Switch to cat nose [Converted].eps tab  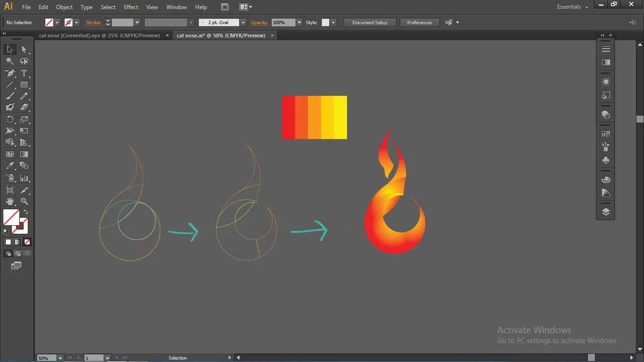pyautogui.click(x=100, y=35)
